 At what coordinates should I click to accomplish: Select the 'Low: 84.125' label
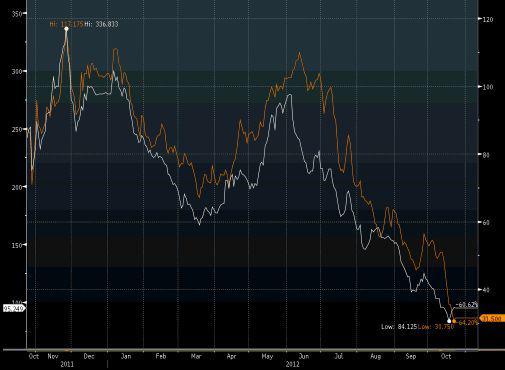(399, 327)
